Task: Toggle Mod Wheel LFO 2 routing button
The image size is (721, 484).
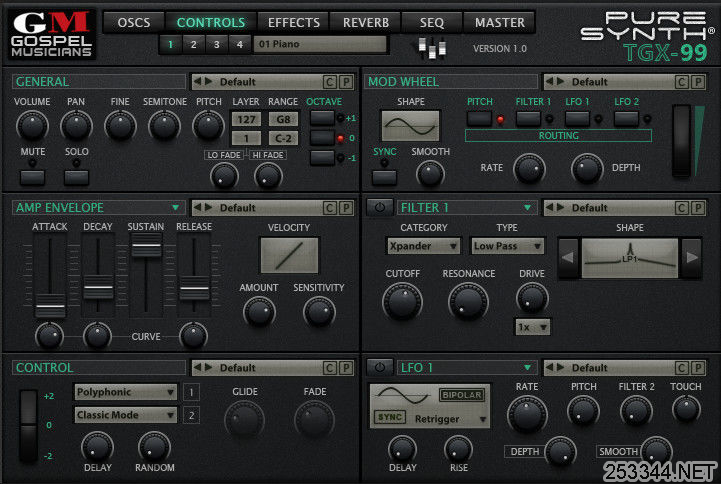Action: [x=626, y=119]
